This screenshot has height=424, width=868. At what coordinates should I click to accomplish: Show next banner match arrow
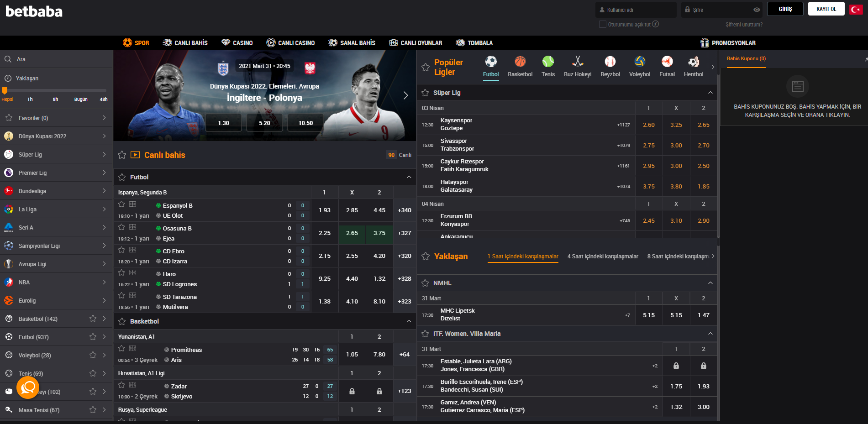click(x=405, y=95)
